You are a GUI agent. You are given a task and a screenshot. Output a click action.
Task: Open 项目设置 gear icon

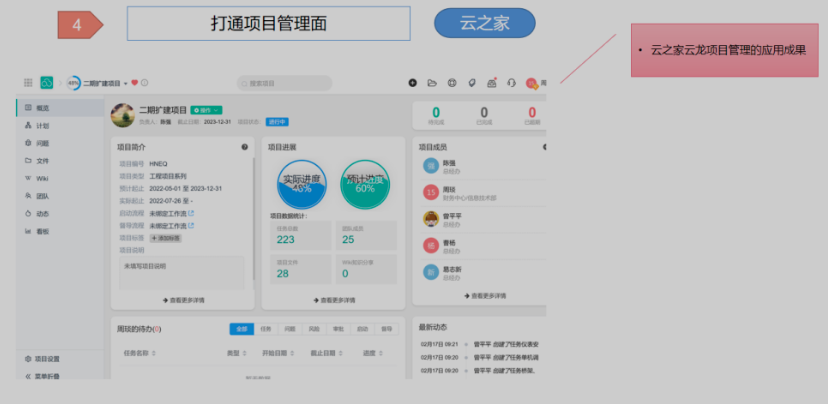28,359
